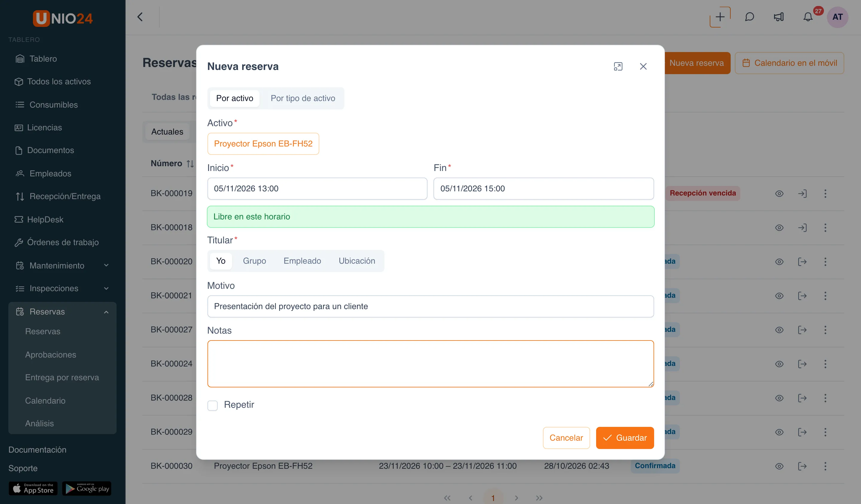Screen dimensions: 861x504
Task: Open the notifications bell with 27 badge
Action: pos(808,17)
